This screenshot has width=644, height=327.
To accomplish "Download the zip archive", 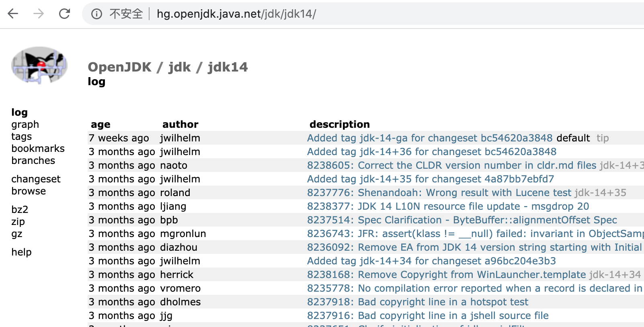I will point(18,222).
